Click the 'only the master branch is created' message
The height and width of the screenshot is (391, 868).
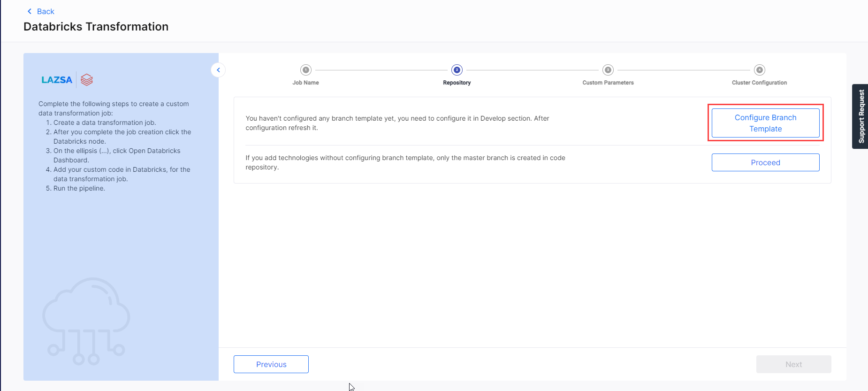405,162
